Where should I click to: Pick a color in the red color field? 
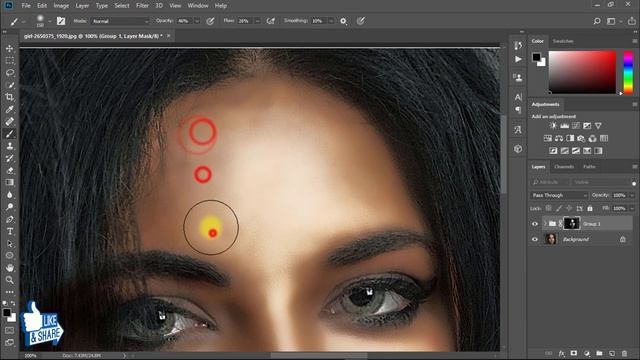(582, 72)
